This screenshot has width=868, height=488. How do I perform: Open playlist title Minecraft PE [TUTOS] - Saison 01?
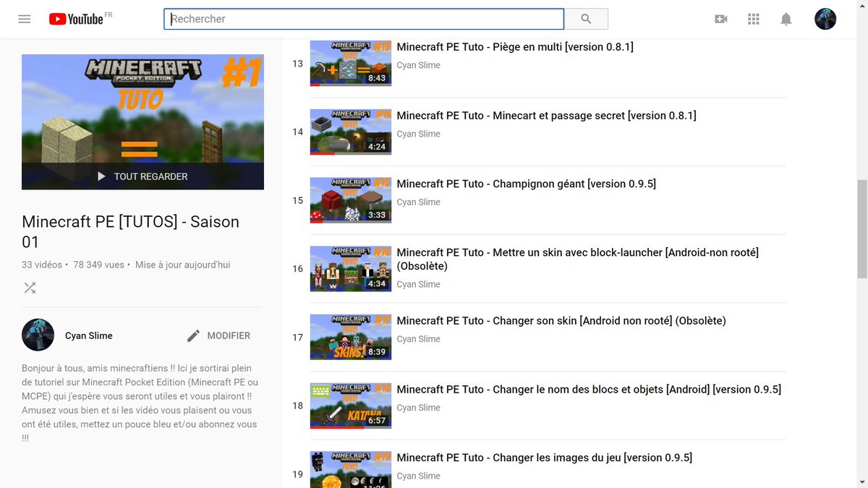point(130,231)
